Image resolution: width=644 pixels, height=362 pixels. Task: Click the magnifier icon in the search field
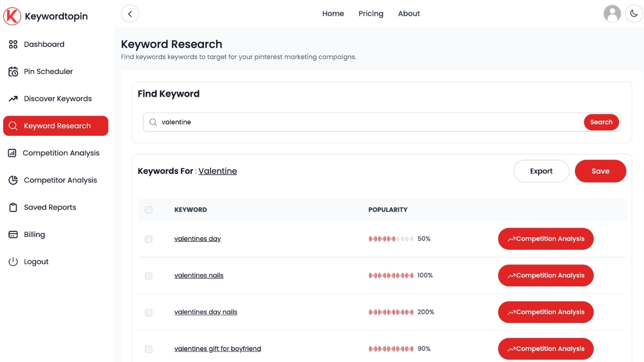[153, 122]
